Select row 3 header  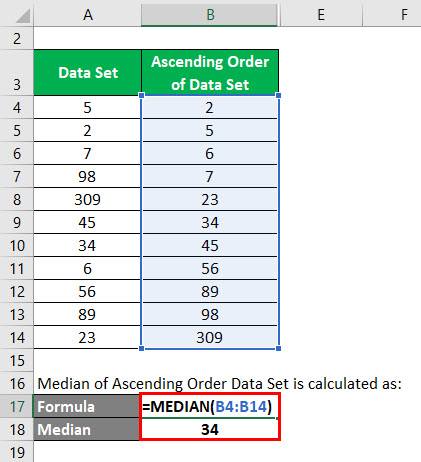pyautogui.click(x=17, y=73)
